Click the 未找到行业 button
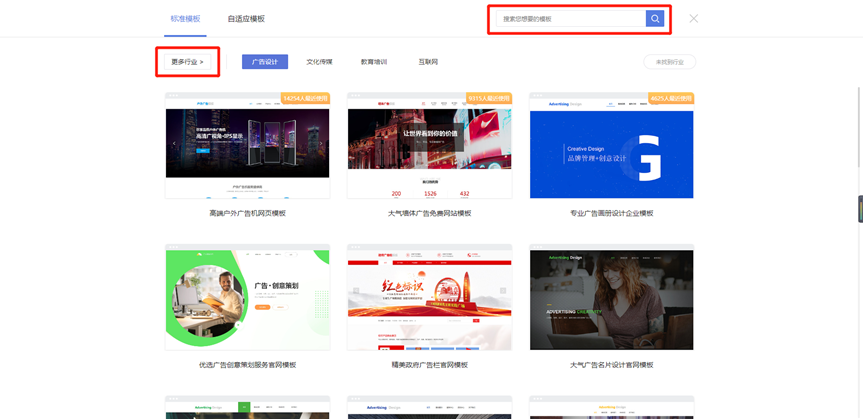The width and height of the screenshot is (863, 419). pyautogui.click(x=669, y=62)
